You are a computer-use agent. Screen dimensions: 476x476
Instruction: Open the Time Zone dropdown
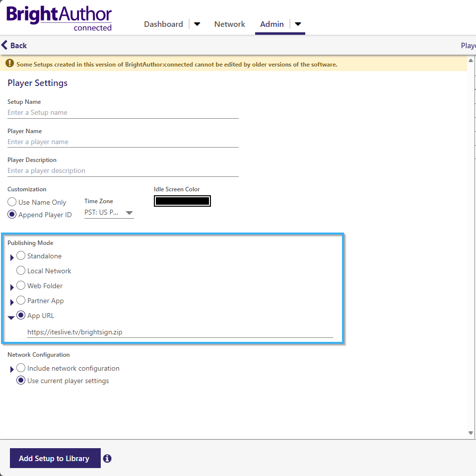point(129,213)
